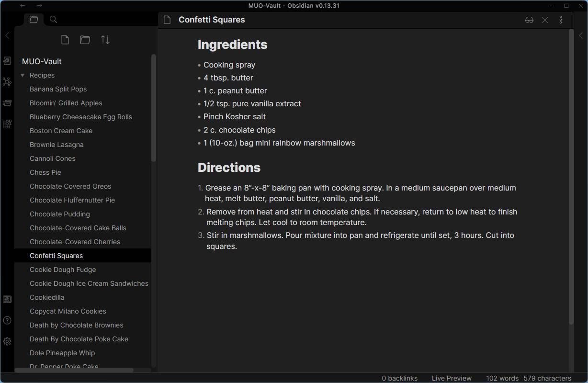The height and width of the screenshot is (383, 588).
Task: Click the mini rainbow marshmallows ingredient line
Action: click(x=279, y=143)
